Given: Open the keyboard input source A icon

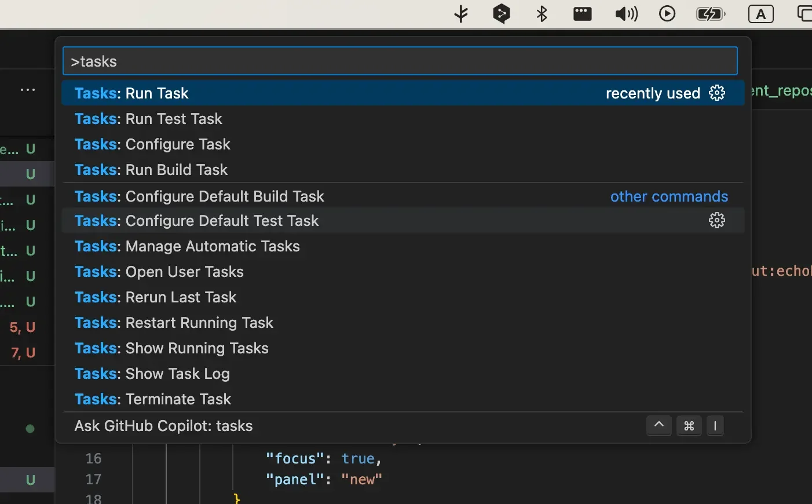Looking at the screenshot, I should tap(761, 14).
